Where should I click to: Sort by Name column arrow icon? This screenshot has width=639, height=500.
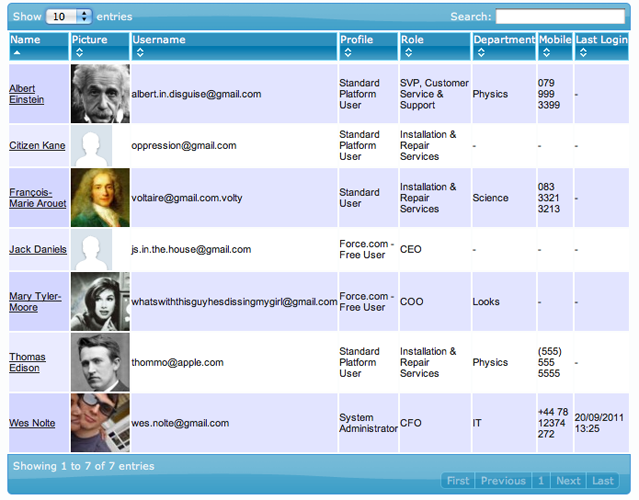pos(16,53)
